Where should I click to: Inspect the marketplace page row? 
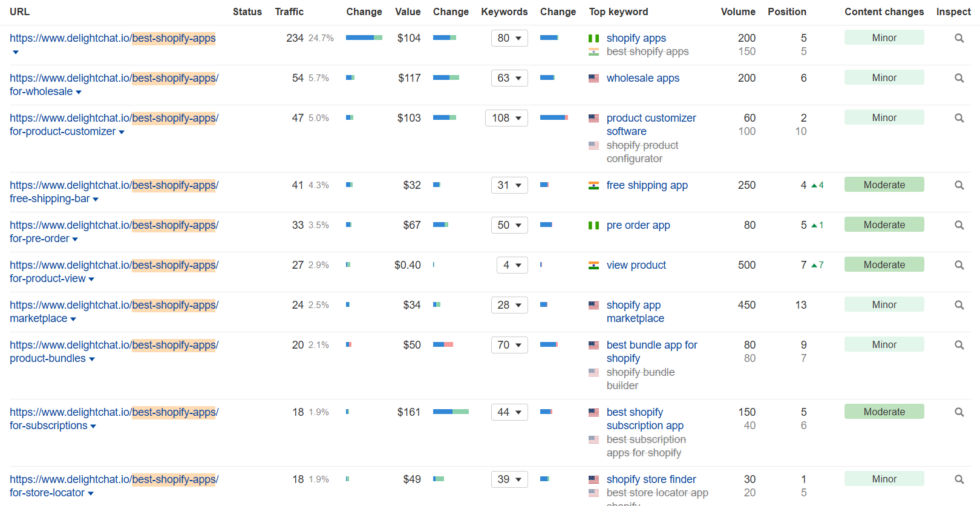(959, 305)
